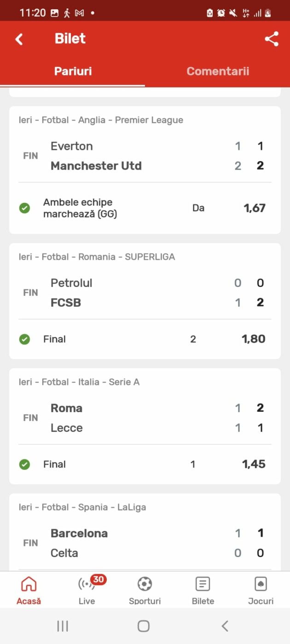The height and width of the screenshot is (644, 290).
Task: Select the Pariuri tab
Action: pos(73,71)
